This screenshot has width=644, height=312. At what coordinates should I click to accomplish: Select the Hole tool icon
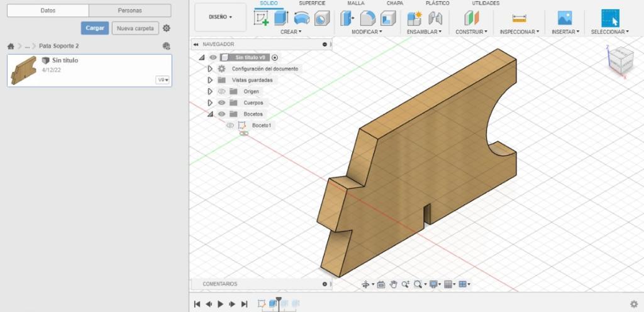click(x=322, y=18)
